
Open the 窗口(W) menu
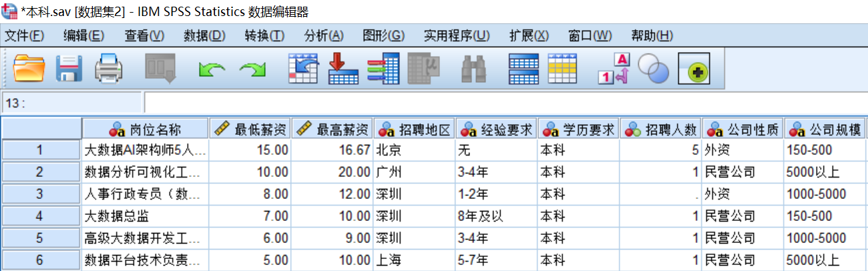click(x=590, y=35)
